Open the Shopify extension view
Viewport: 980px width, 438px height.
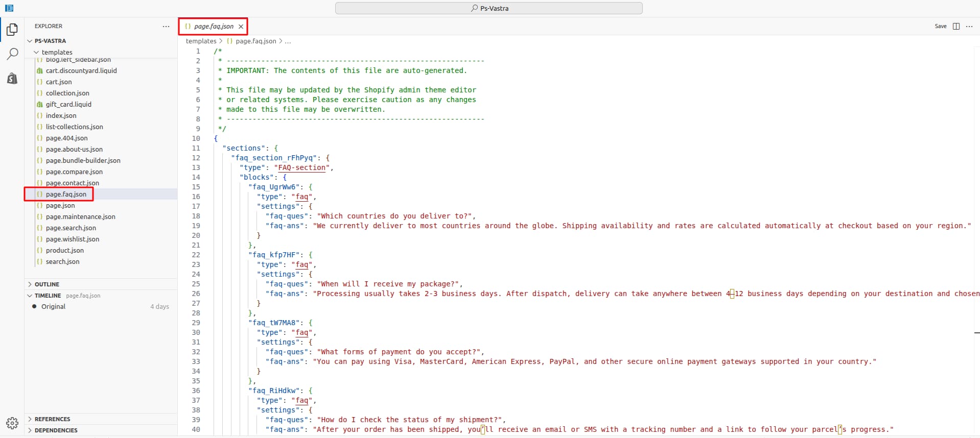click(x=12, y=78)
